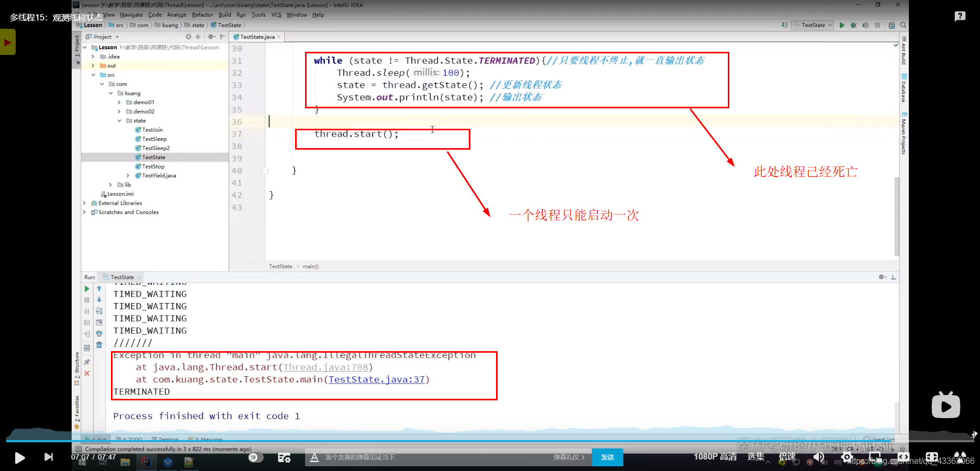Viewport: 980px width, 471px height.
Task: Open the TestState.java:37 stack trace link
Action: coord(377,379)
